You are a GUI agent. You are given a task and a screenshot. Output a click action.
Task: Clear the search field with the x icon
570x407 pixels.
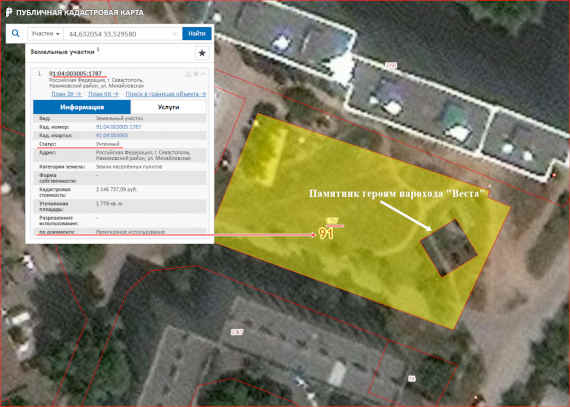(x=175, y=34)
